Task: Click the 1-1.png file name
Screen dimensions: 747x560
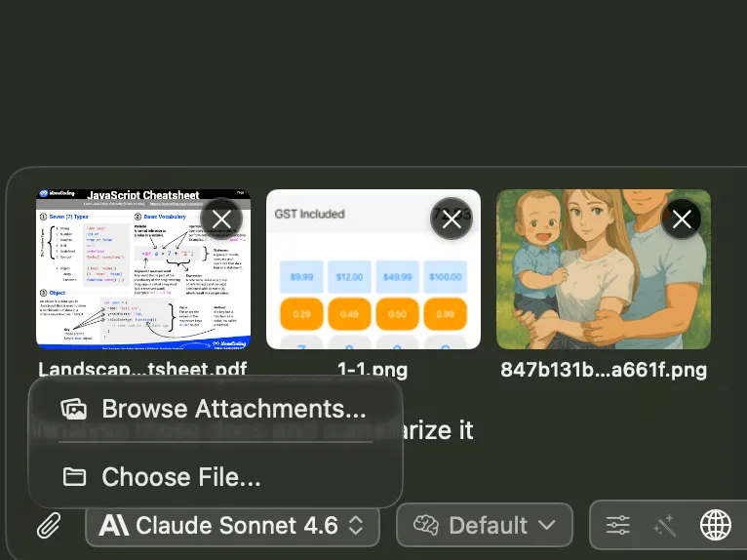Action: (x=373, y=370)
